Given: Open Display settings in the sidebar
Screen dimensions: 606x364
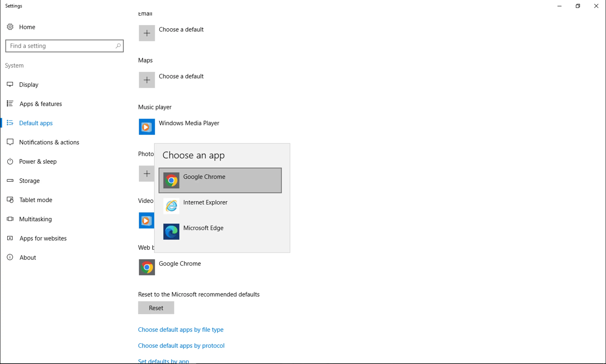Looking at the screenshot, I should pyautogui.click(x=29, y=84).
